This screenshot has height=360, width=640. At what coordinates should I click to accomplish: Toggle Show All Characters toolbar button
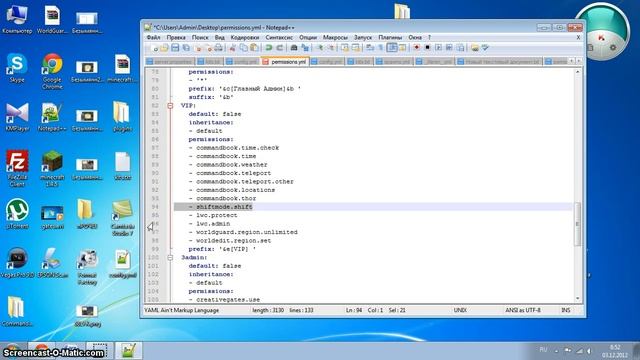click(x=381, y=48)
